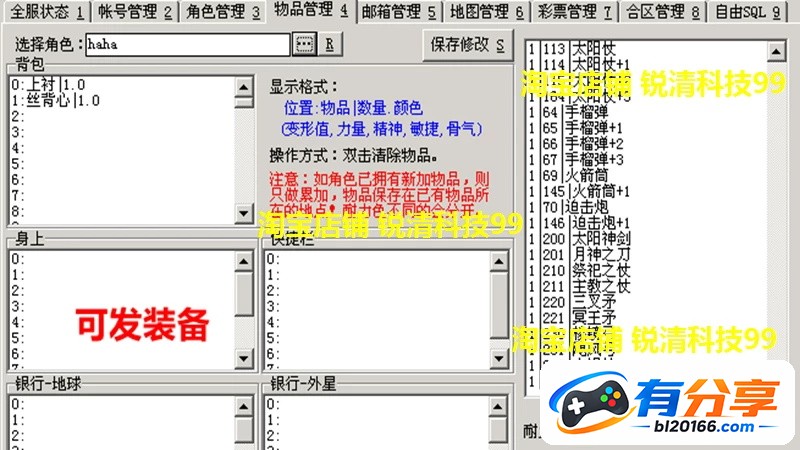Screen dimensions: 800x450
Task: Select empty backpack slot 5
Action: point(122,163)
